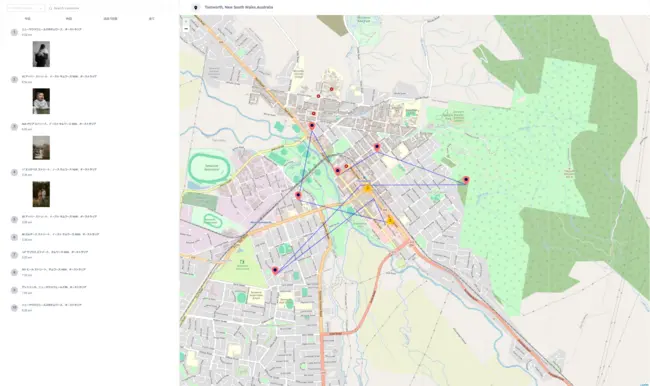This screenshot has width=650, height=386.
Task: Open the upper yellow cluster marker on the map
Action: [x=367, y=188]
